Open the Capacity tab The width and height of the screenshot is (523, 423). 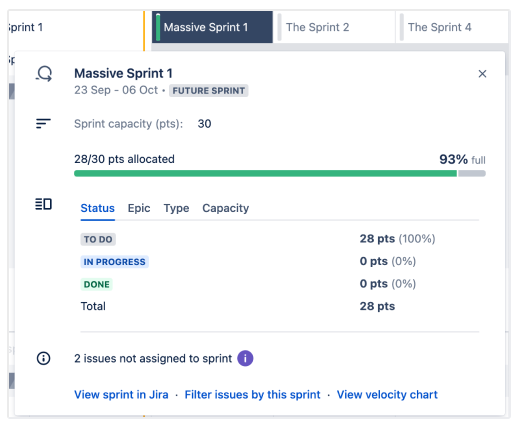[225, 208]
